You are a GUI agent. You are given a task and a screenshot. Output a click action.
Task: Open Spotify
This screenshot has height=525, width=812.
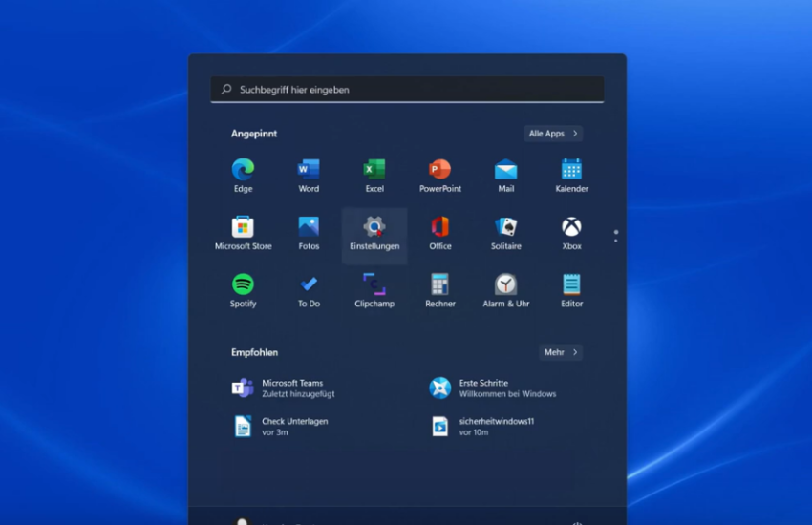pyautogui.click(x=243, y=290)
